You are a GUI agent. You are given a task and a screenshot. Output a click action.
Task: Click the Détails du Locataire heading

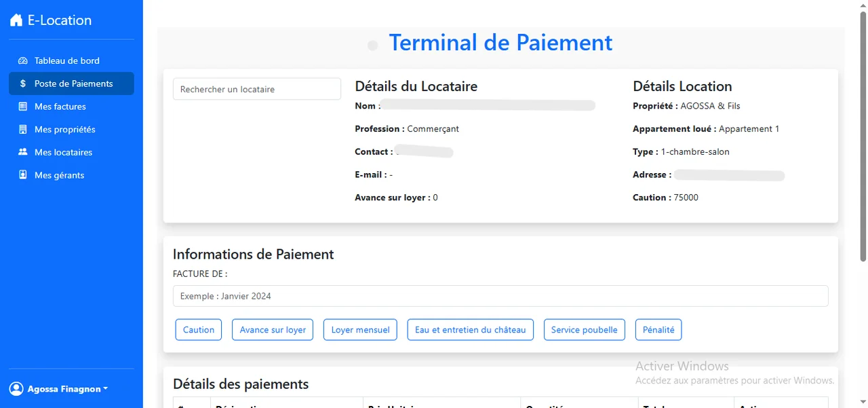[x=416, y=86]
